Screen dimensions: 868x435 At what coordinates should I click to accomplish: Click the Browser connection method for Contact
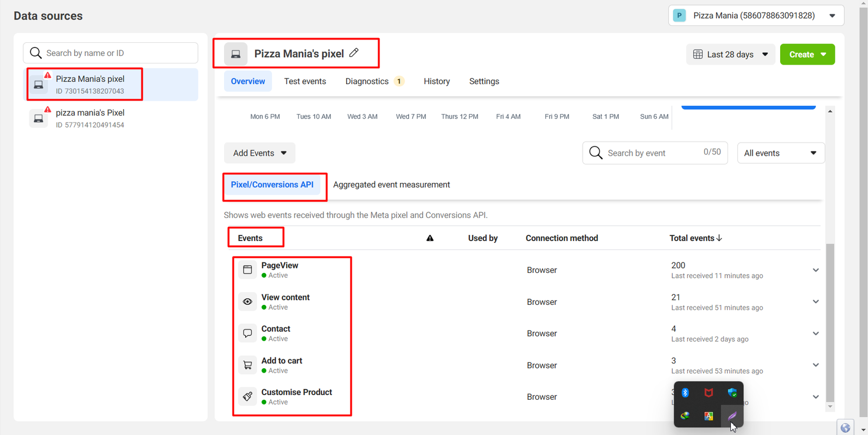click(542, 334)
